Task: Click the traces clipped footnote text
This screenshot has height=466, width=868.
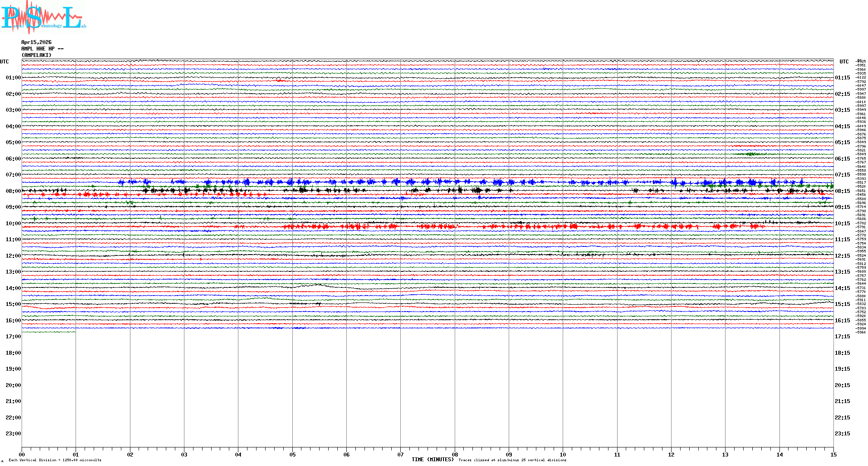Action: 512,460
